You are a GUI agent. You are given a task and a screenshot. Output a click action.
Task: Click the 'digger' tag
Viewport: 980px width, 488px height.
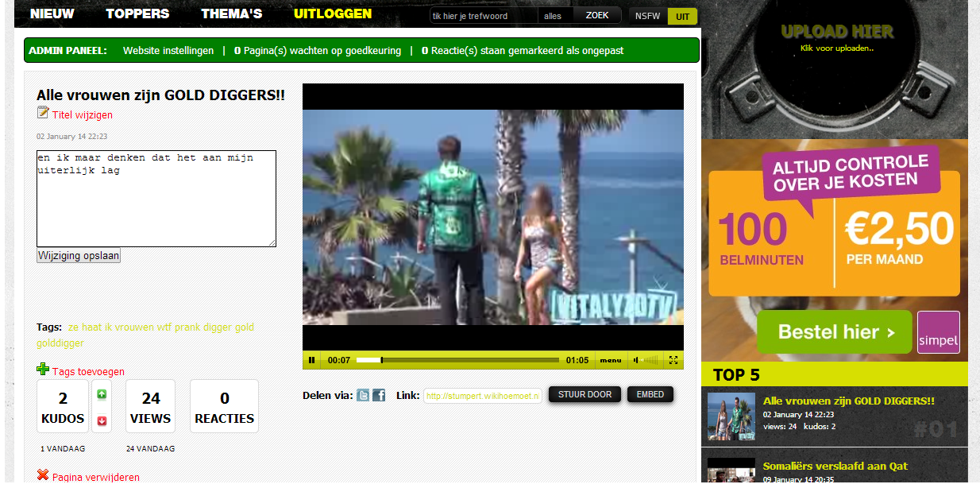click(x=218, y=327)
